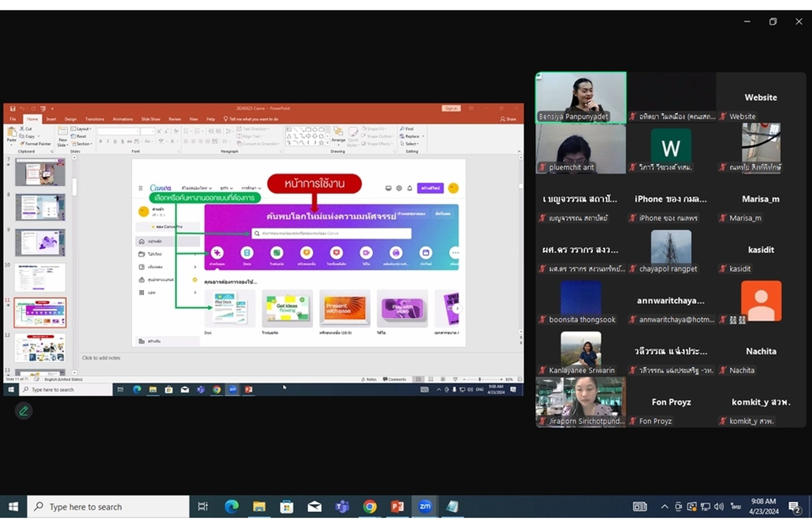
Task: Open notification center on bottom taskbar
Action: click(x=794, y=507)
